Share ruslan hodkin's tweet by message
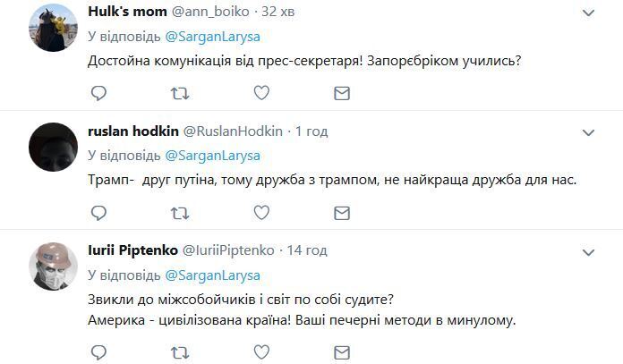Viewport: 623px width, 364px height. [341, 213]
